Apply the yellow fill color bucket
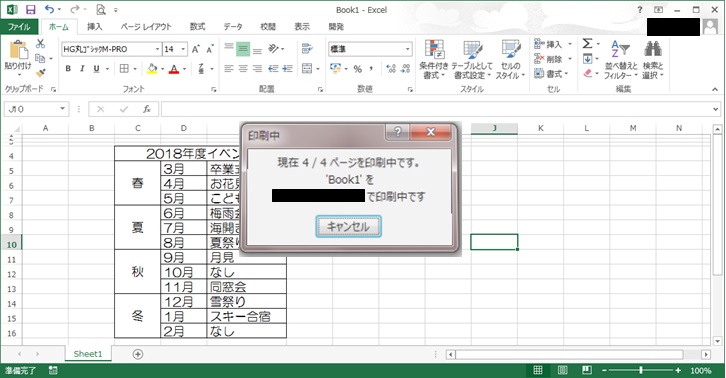The image size is (726, 378). 152,69
